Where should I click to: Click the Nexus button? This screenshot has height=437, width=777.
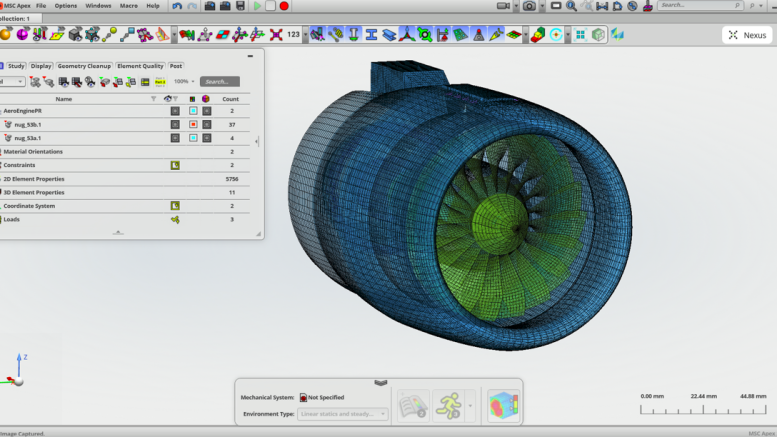pos(747,35)
